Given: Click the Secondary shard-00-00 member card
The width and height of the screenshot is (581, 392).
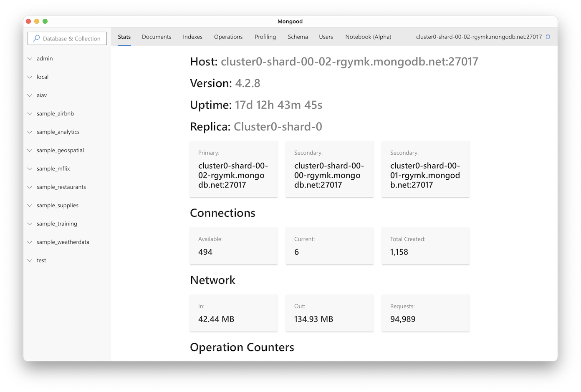Looking at the screenshot, I should point(330,169).
